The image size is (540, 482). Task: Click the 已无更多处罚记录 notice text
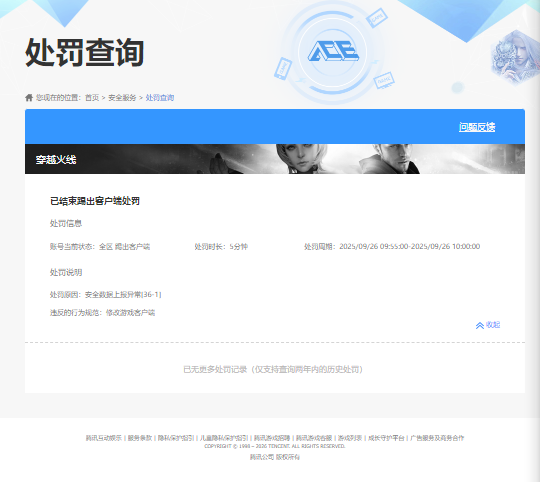point(273,369)
